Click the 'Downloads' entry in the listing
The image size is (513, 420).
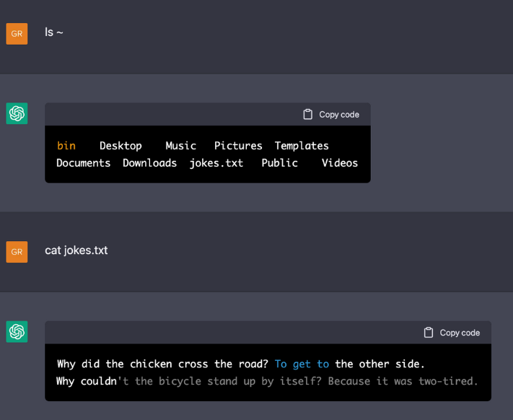[x=150, y=163]
